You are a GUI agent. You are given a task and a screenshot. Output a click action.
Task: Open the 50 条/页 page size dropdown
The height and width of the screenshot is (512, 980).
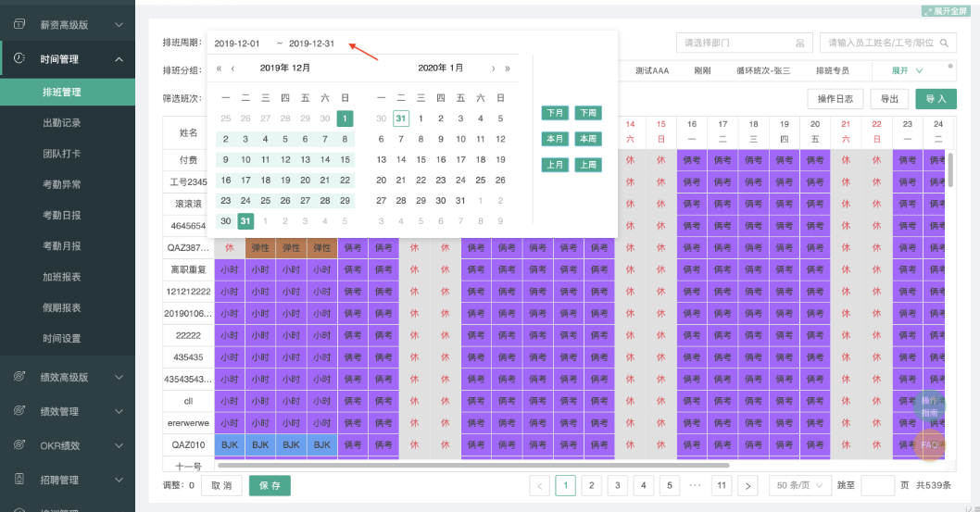[x=800, y=485]
